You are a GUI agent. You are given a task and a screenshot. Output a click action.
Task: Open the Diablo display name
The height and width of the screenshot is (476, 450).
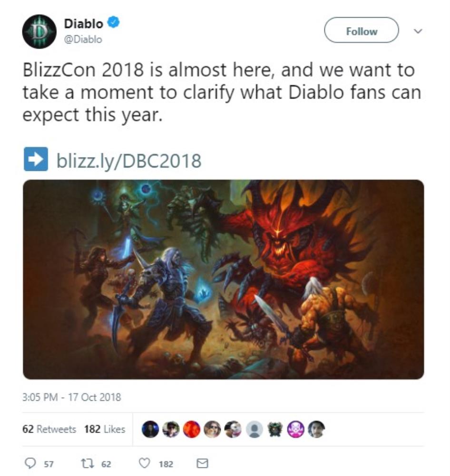click(84, 23)
